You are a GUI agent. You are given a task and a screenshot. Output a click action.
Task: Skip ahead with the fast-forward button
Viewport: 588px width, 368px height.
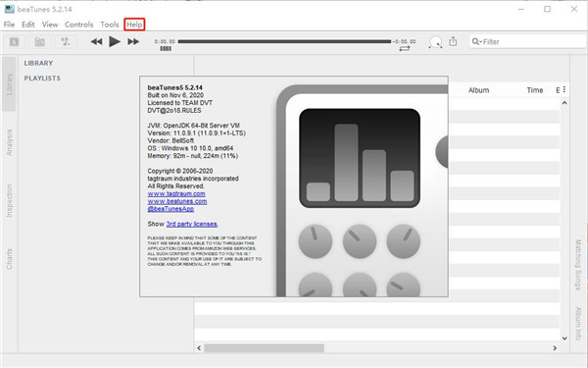coord(133,41)
